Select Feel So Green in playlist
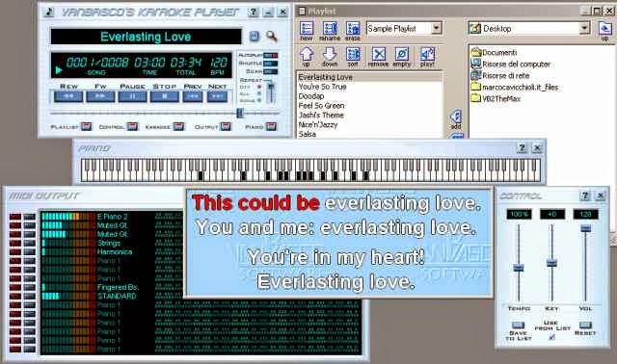The image size is (617, 364). click(369, 105)
